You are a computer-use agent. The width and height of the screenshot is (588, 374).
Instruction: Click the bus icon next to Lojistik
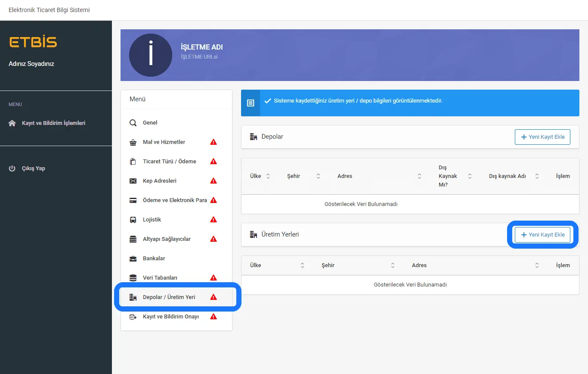coord(133,220)
